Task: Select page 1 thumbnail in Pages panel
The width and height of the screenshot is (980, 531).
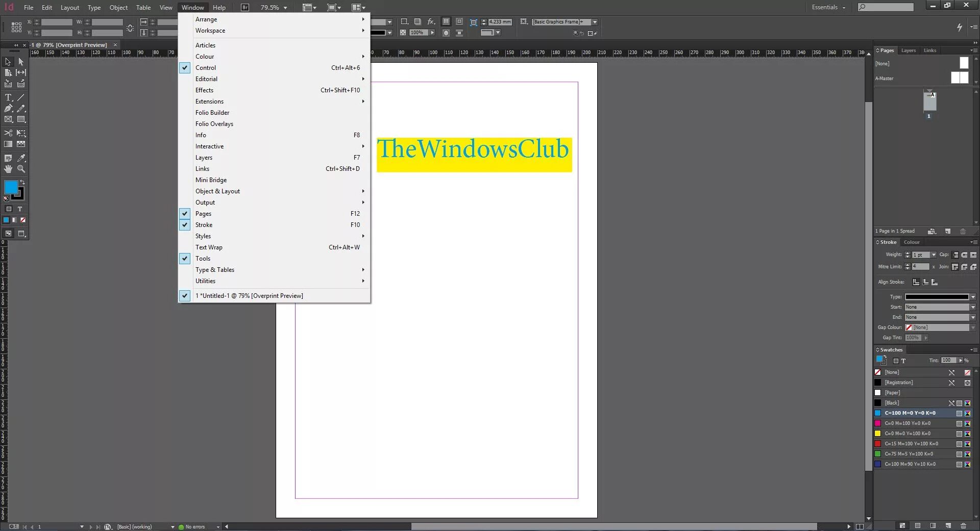Action: pos(929,102)
